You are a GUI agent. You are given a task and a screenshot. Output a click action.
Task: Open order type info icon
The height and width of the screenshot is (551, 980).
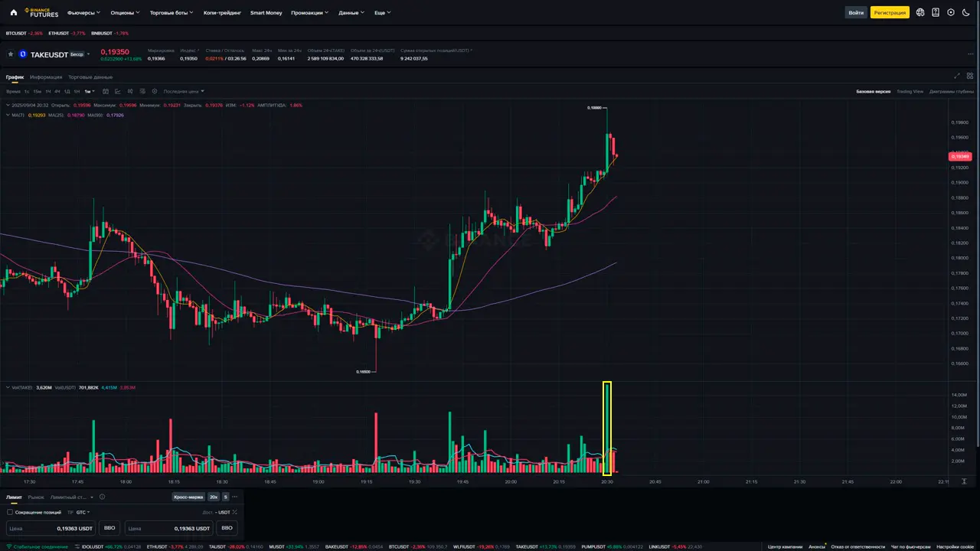click(x=103, y=497)
